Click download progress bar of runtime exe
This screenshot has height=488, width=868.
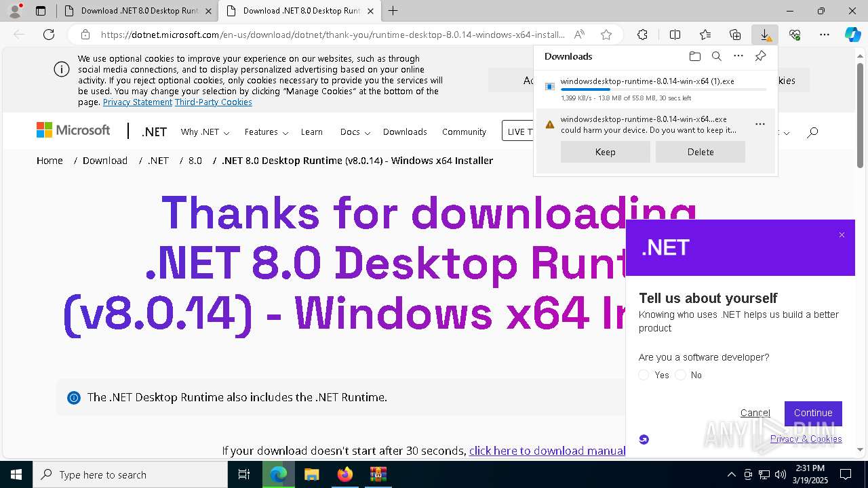point(663,89)
